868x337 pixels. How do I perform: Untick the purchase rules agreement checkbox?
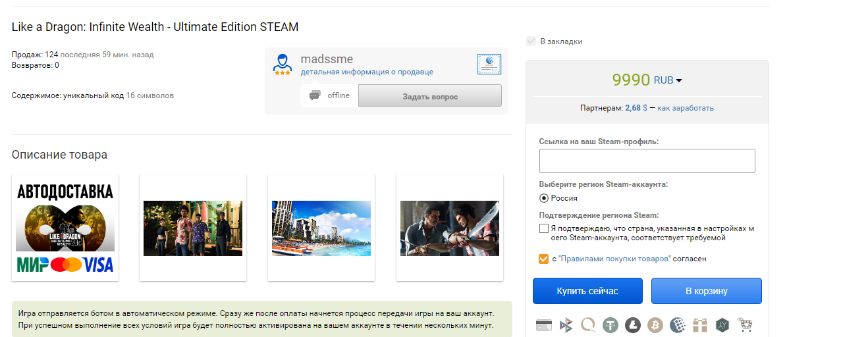click(x=543, y=259)
